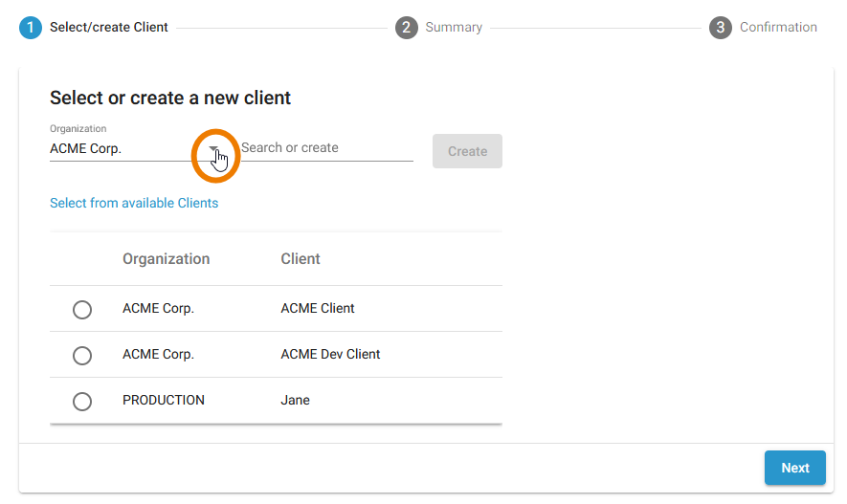Focus the Search or create field
The height and width of the screenshot is (504, 847).
tap(325, 148)
